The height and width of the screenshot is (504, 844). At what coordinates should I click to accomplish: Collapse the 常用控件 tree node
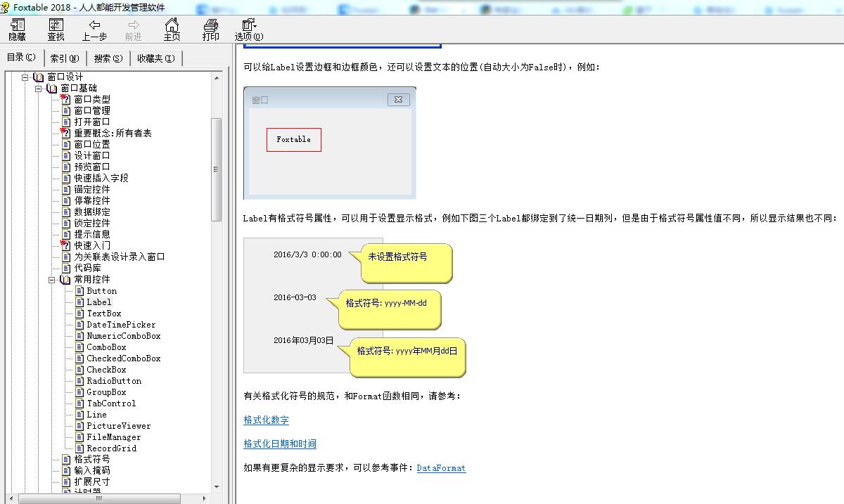coord(52,279)
